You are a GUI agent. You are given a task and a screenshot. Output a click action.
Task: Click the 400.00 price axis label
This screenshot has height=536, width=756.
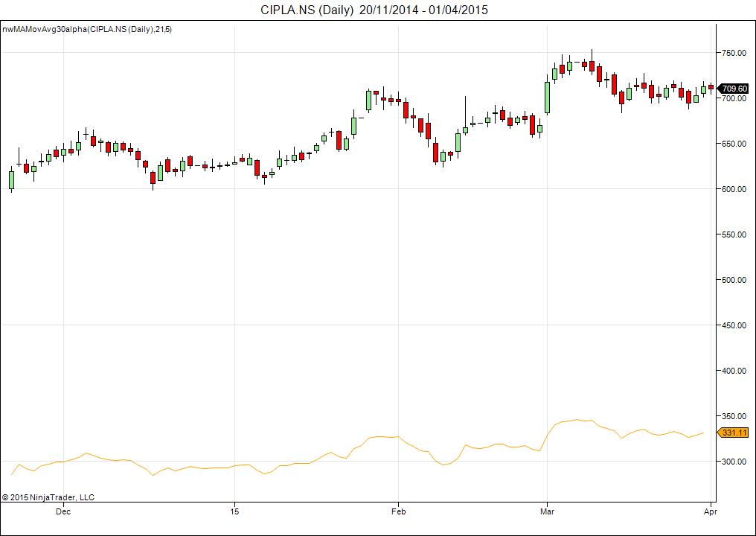coord(734,371)
